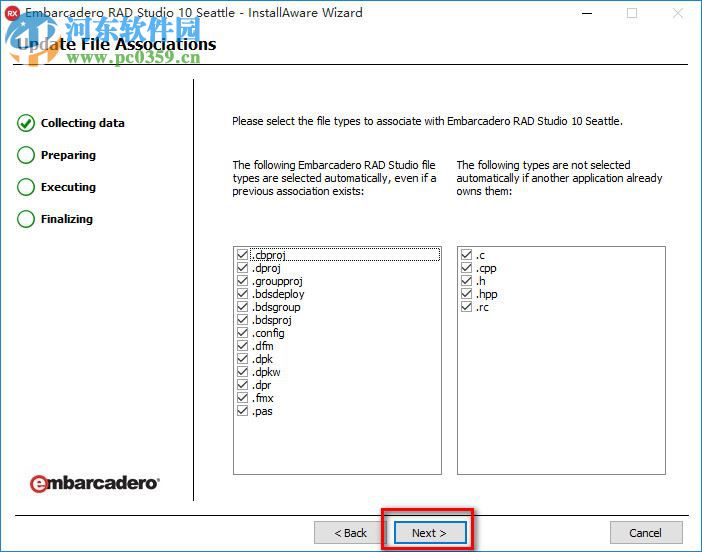Click the Finalizing step circle icon
Image resolution: width=702 pixels, height=552 pixels.
tap(26, 219)
